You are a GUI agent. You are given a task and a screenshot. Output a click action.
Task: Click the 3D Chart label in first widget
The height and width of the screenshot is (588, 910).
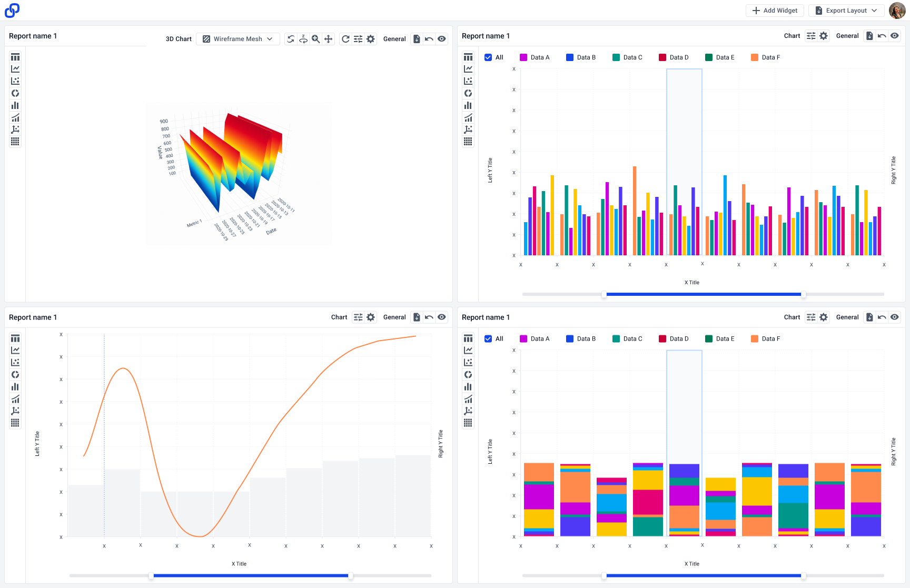pos(179,39)
